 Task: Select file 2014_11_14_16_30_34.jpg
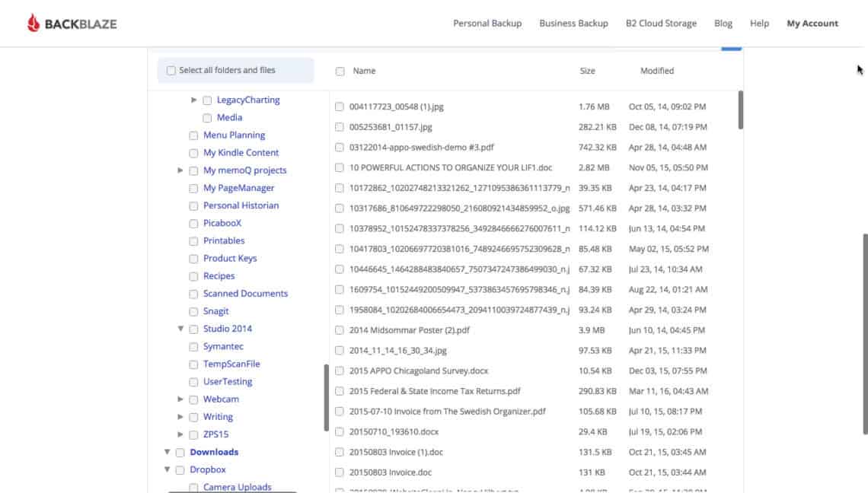(x=397, y=351)
